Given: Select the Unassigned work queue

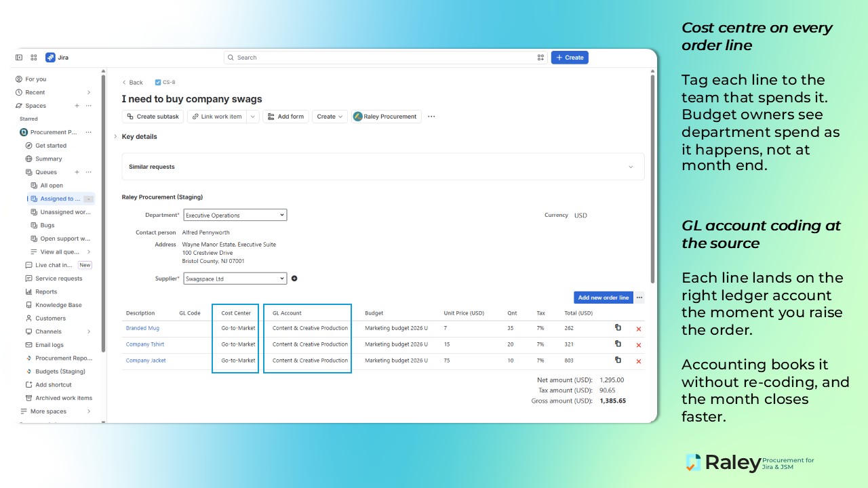Looking at the screenshot, I should tap(65, 212).
